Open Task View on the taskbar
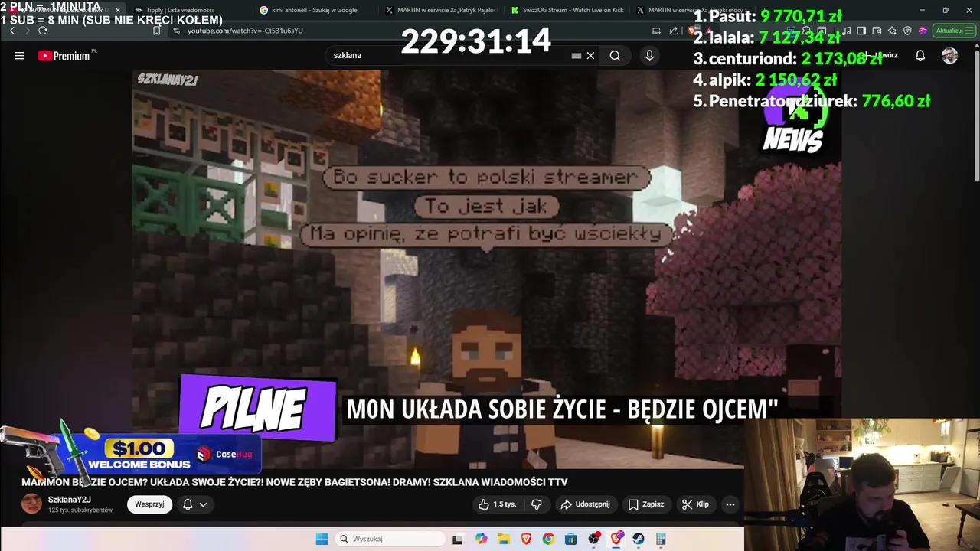The height and width of the screenshot is (551, 980). pyautogui.click(x=457, y=539)
